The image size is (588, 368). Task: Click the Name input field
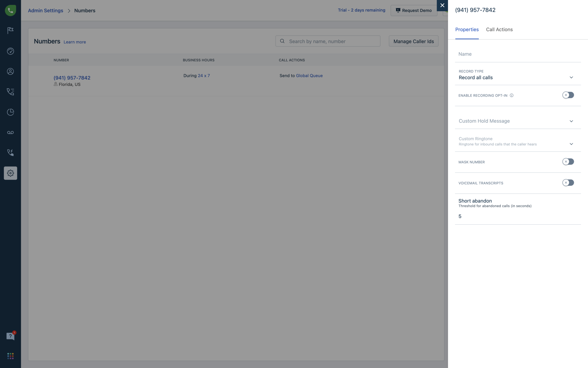point(517,54)
